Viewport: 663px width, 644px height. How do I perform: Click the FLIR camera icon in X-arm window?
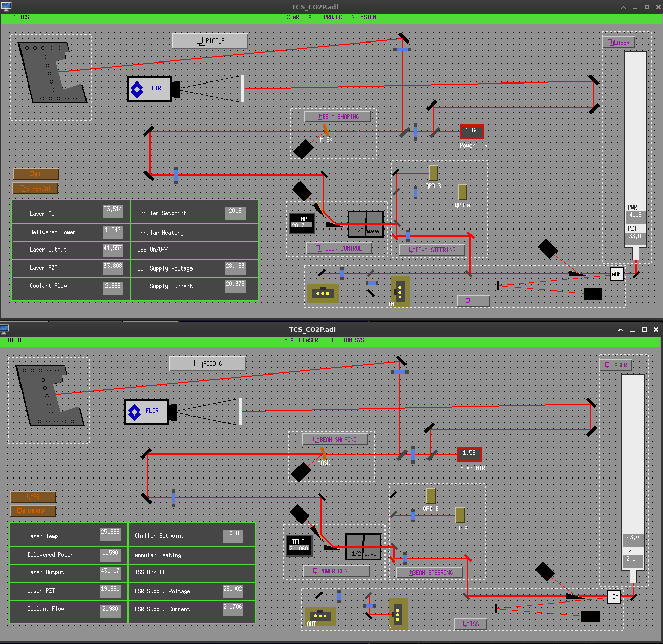coord(149,89)
